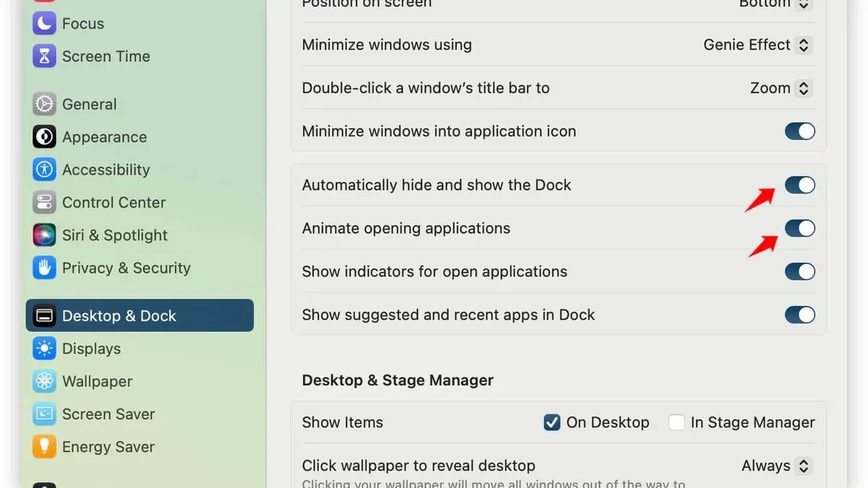Select Desktop & Dock sidebar item
Image resolution: width=868 pixels, height=488 pixels.
click(x=140, y=316)
